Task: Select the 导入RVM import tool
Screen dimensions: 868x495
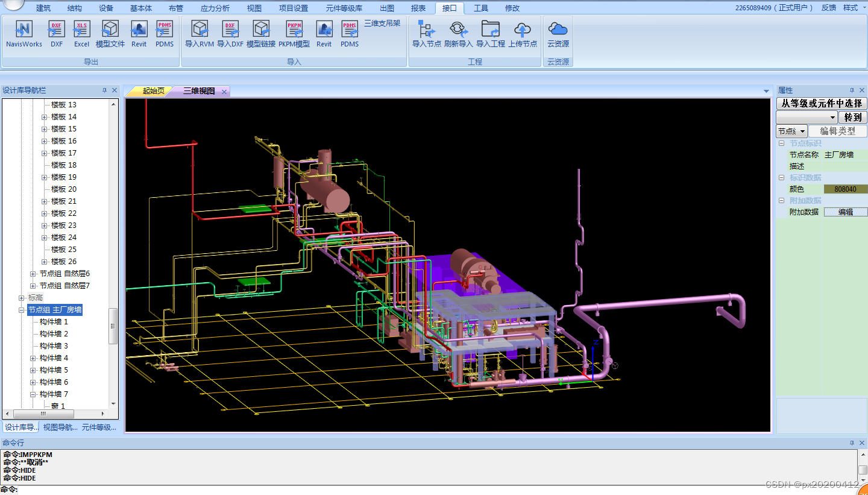Action: [x=199, y=33]
